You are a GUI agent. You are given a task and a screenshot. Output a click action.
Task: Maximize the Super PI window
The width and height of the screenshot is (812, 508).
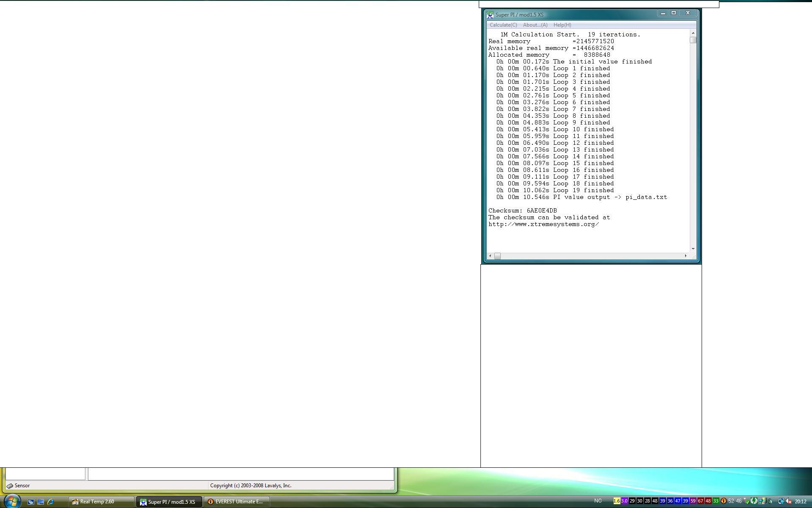coord(674,13)
